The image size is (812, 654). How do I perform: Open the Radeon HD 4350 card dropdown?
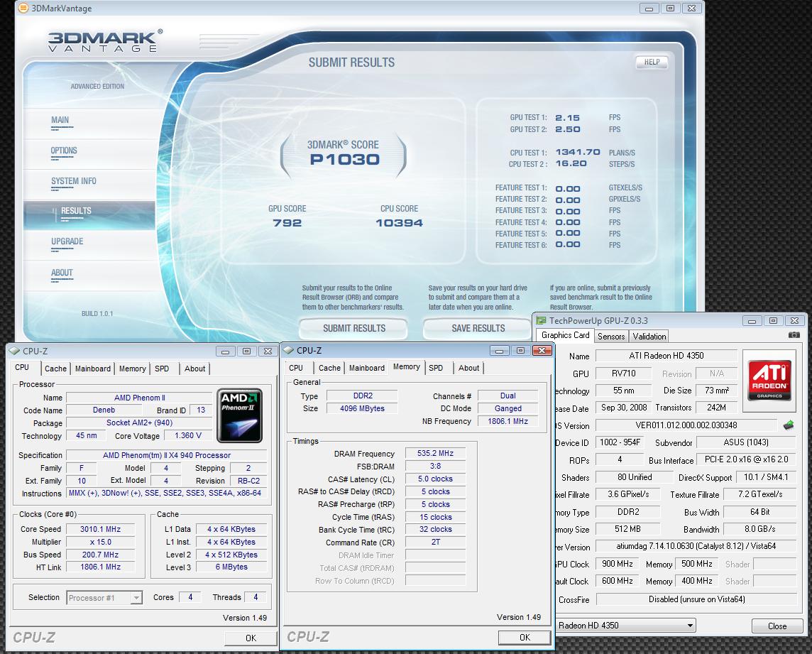coord(690,626)
